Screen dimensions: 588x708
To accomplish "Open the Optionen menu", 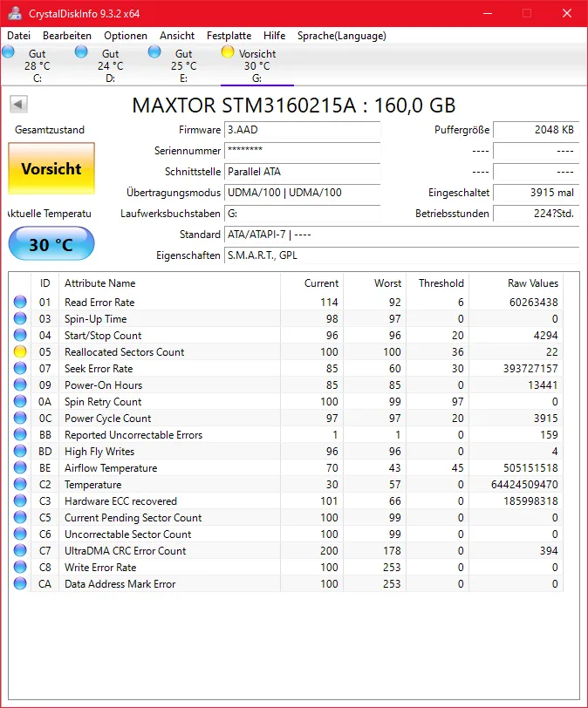I will click(x=126, y=36).
